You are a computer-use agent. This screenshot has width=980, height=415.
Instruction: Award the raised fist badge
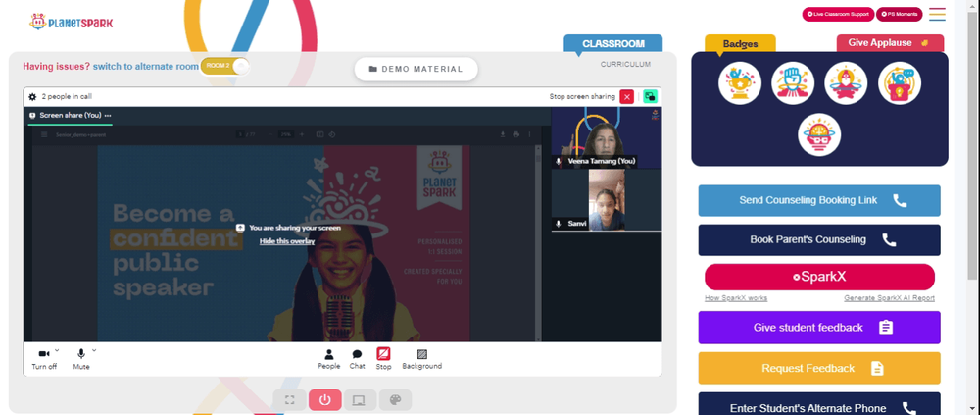[793, 83]
